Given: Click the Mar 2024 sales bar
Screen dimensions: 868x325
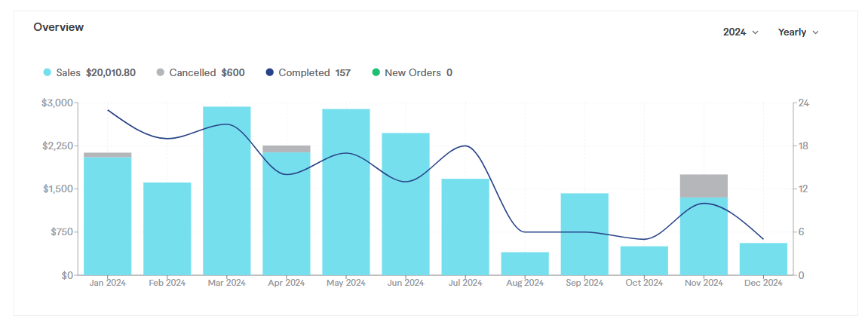Looking at the screenshot, I should [227, 191].
